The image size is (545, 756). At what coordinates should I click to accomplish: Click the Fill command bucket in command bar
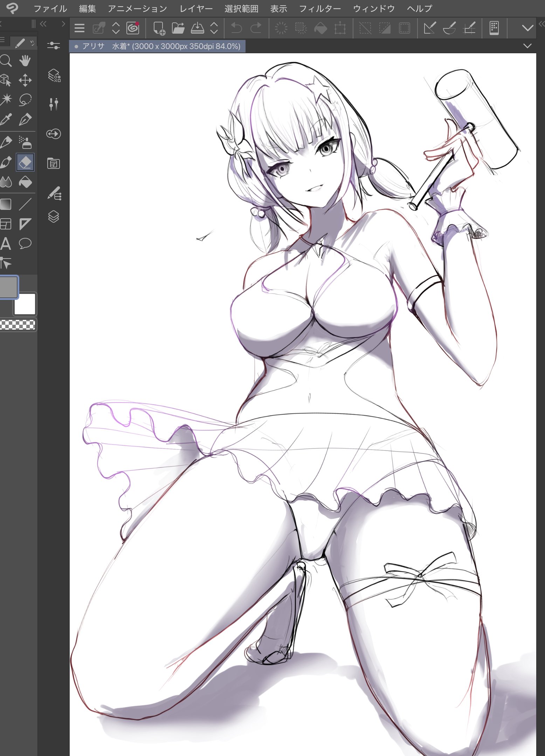[320, 28]
